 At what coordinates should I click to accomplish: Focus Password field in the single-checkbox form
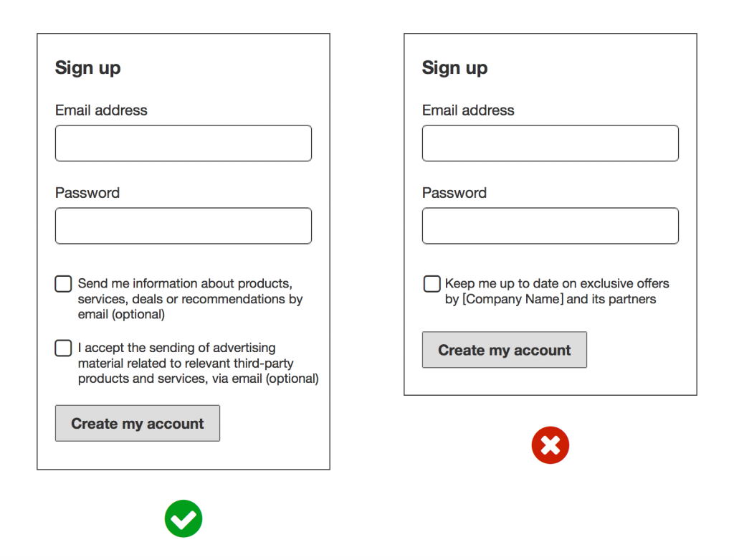pyautogui.click(x=550, y=226)
